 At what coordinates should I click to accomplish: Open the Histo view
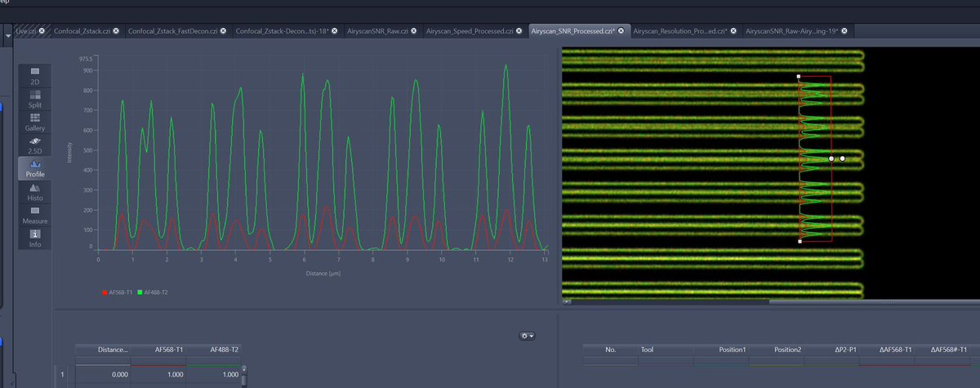tap(36, 192)
